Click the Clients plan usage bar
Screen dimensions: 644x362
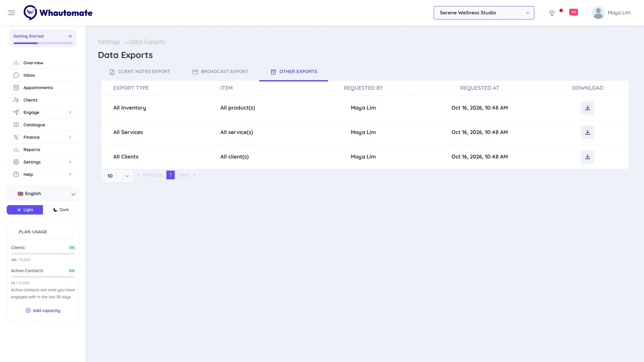point(43,254)
